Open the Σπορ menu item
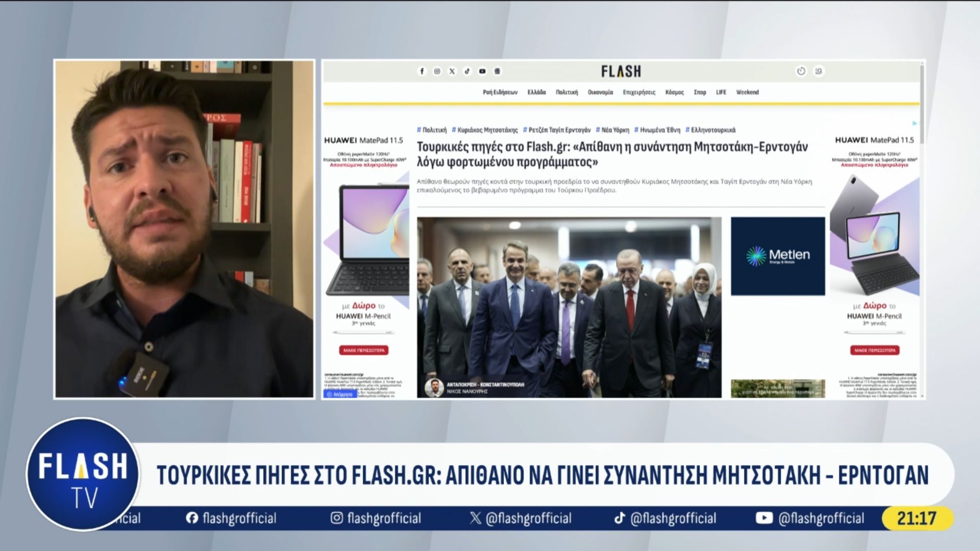The image size is (980, 551). 700,92
